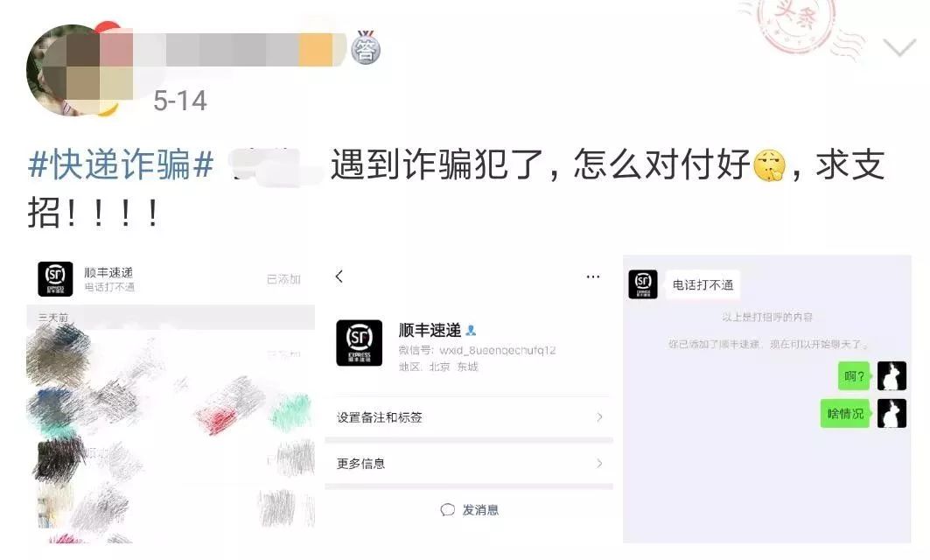This screenshot has height=560, width=930.
Task: Click the 5-14 post date
Action: coord(179,101)
